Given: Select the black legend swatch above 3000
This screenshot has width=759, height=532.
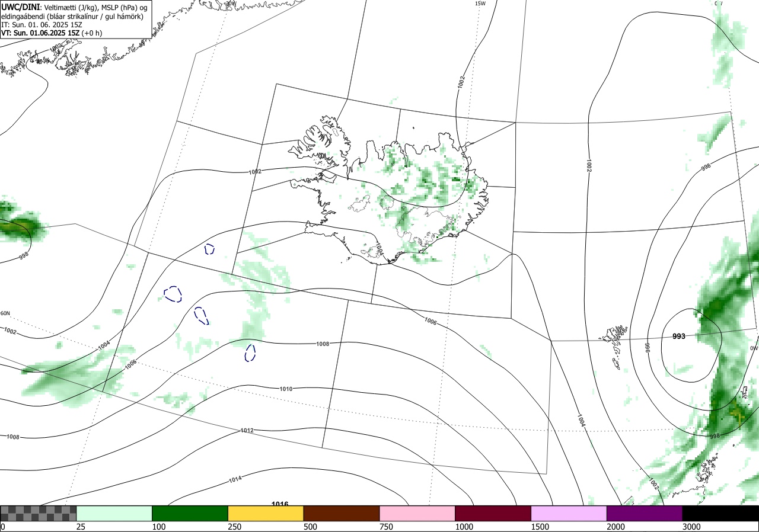Looking at the screenshot, I should pyautogui.click(x=720, y=514).
